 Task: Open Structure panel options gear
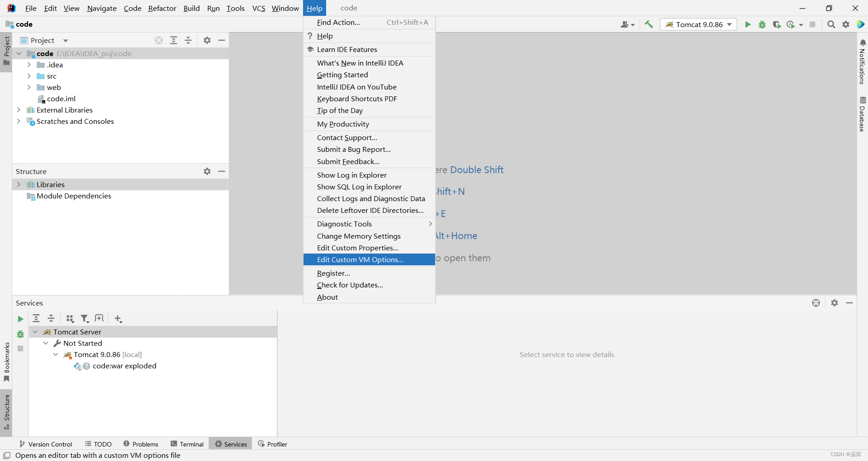(x=207, y=171)
